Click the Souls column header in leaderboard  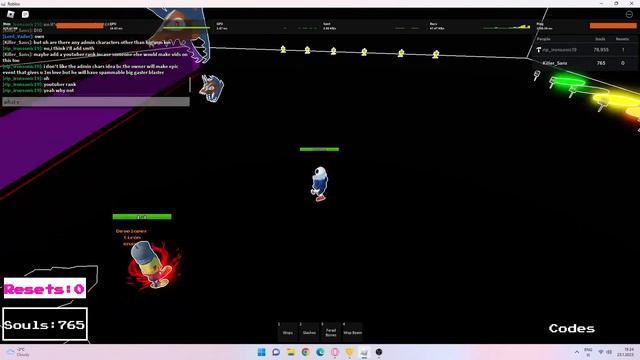(600, 39)
